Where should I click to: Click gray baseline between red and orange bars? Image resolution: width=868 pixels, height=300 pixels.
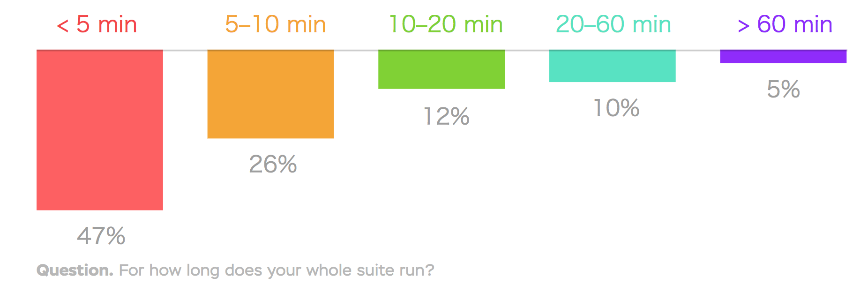point(185,50)
